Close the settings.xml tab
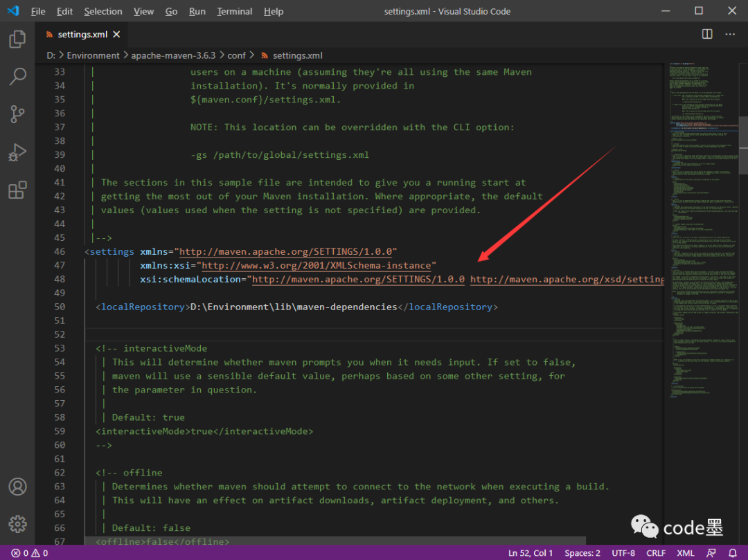The width and height of the screenshot is (748, 560). point(116,35)
